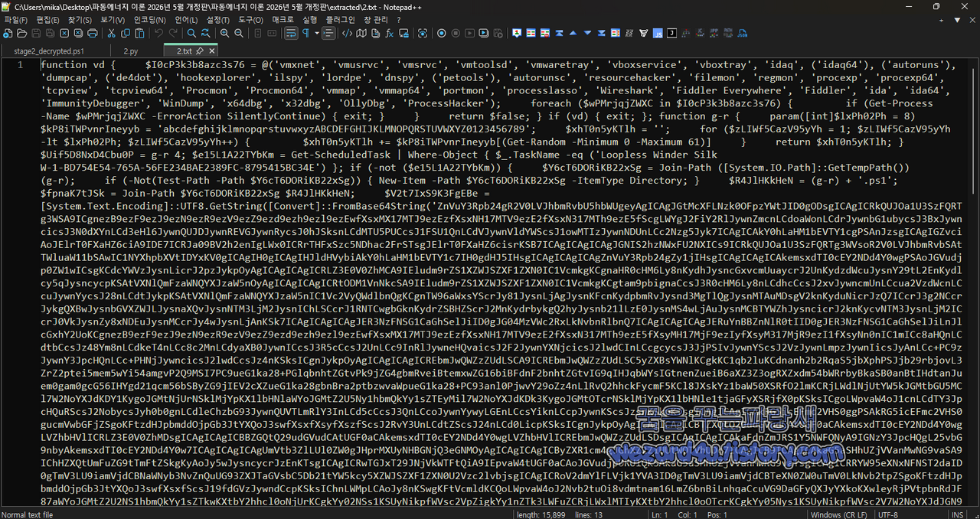Click the Undo arrow icon
The height and width of the screenshot is (519, 980).
pyautogui.click(x=159, y=33)
